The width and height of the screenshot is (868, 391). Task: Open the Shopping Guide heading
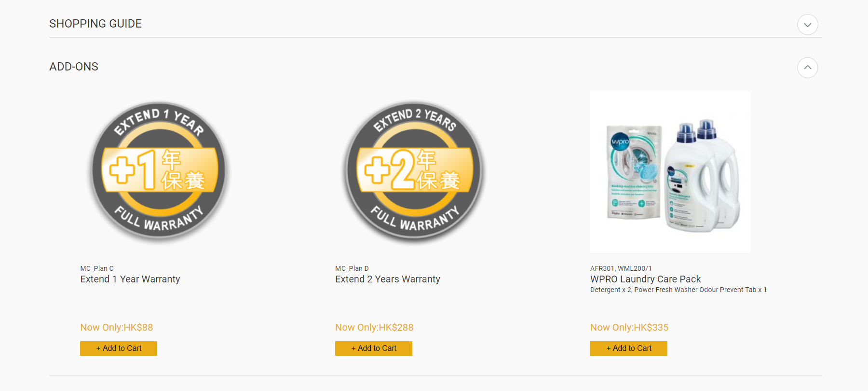click(95, 24)
